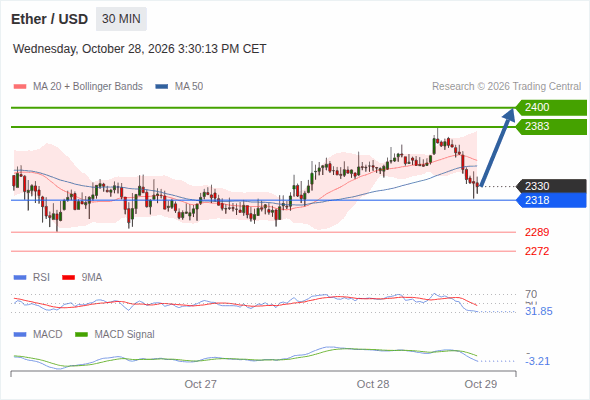The width and height of the screenshot is (590, 400).
Task: Click the 2383 resistance price tag
Action: coord(551,126)
